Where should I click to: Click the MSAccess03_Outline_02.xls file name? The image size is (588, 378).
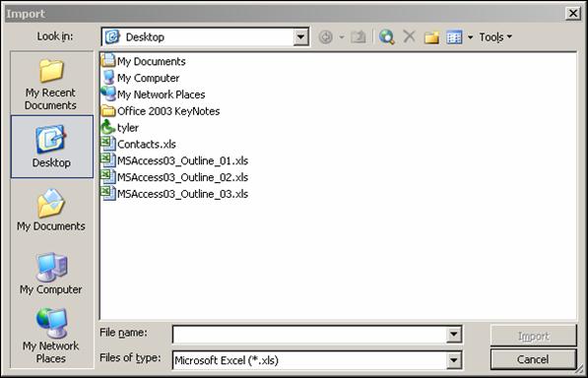[x=182, y=177]
